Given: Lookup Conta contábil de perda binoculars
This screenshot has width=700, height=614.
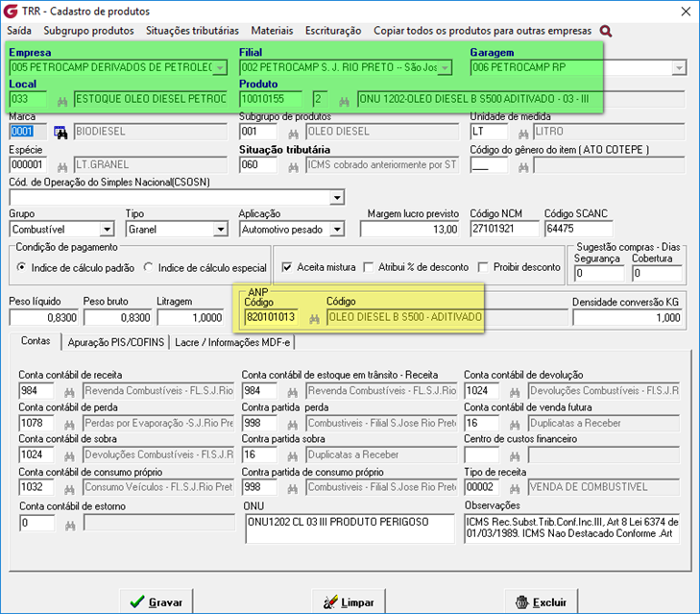Looking at the screenshot, I should coord(69,425).
